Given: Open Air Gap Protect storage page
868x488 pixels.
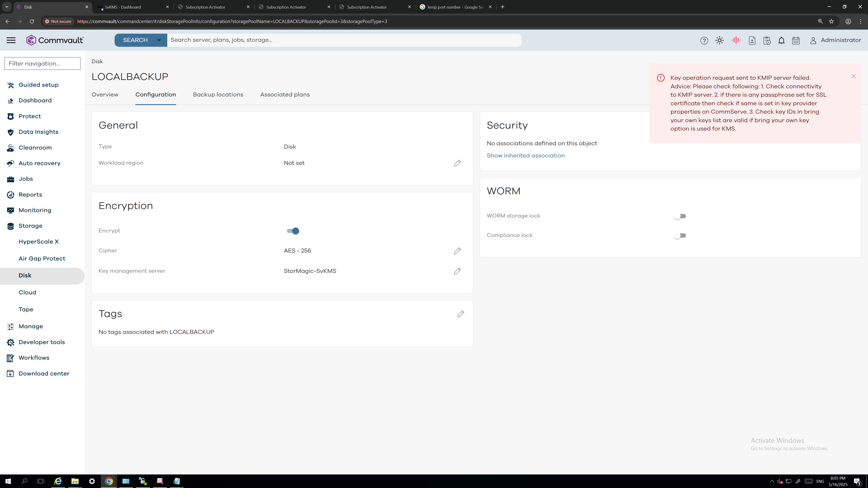Looking at the screenshot, I should pos(42,259).
